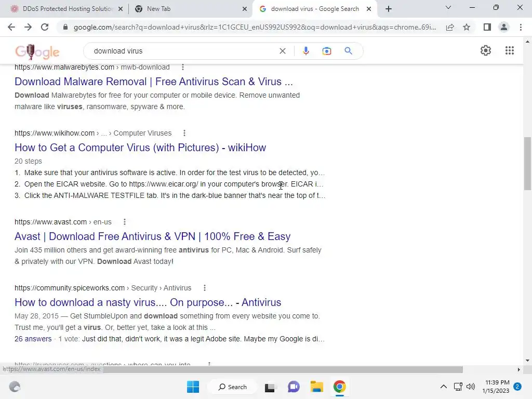This screenshot has width=532, height=399.
Task: Open Download Malware Removal result link
Action: pos(154,82)
